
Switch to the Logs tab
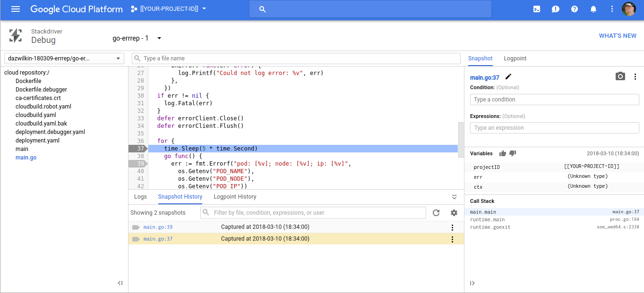click(x=140, y=197)
